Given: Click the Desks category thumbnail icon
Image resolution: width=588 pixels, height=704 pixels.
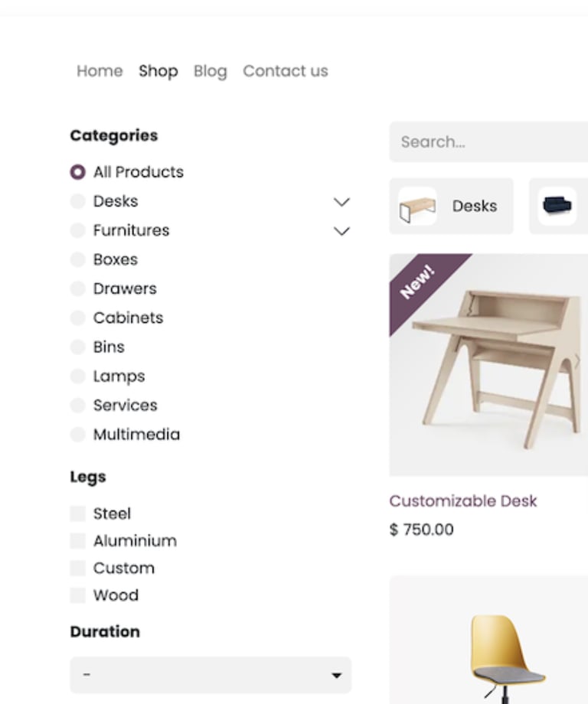Looking at the screenshot, I should pyautogui.click(x=417, y=206).
